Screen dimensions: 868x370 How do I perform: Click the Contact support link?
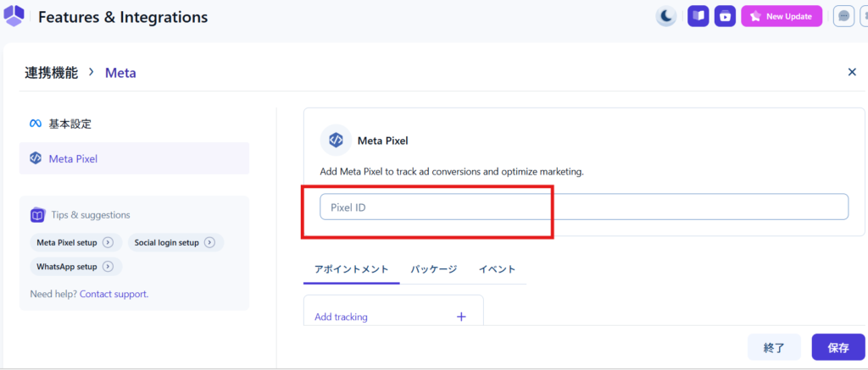114,294
